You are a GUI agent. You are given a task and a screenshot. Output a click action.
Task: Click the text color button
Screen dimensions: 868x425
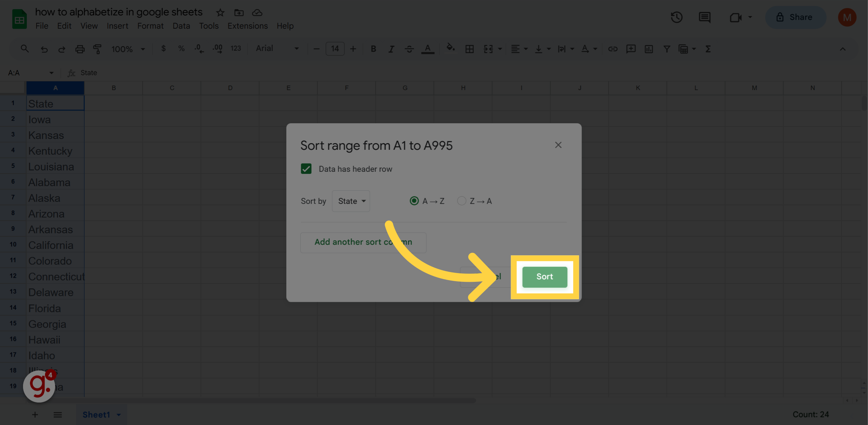[427, 49]
